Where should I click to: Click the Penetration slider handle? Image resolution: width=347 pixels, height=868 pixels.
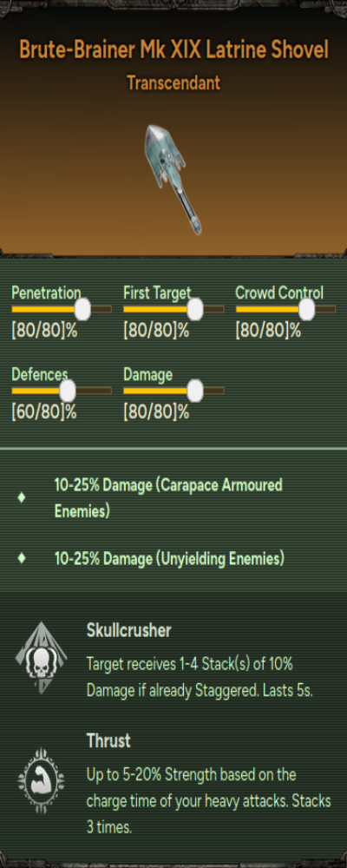pos(82,310)
